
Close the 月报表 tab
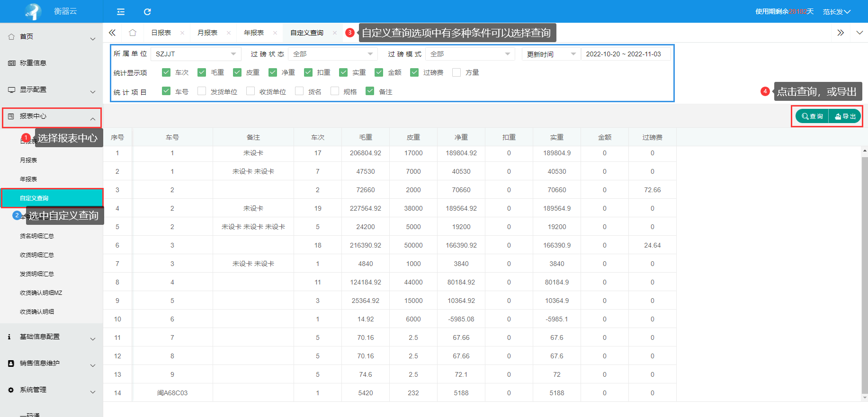(229, 33)
